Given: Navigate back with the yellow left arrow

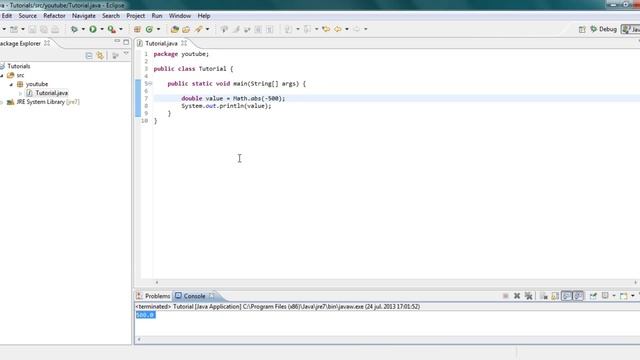Looking at the screenshot, I should click(x=338, y=29).
